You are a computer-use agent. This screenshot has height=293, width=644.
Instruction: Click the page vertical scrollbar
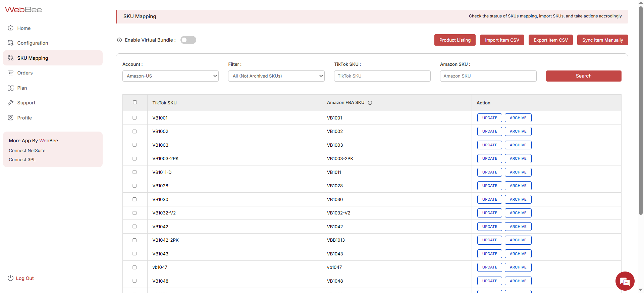pos(641,111)
